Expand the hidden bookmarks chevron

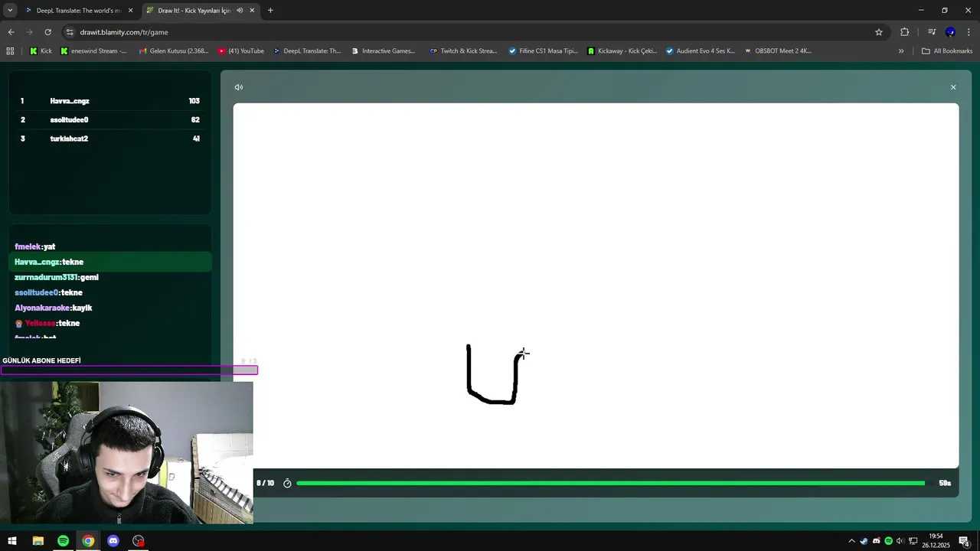pos(901,51)
